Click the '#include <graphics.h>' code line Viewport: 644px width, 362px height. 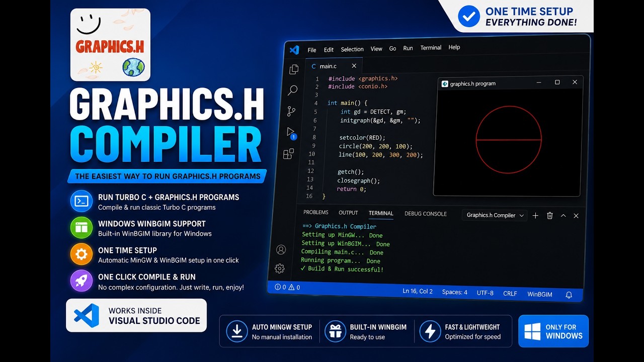(x=363, y=78)
